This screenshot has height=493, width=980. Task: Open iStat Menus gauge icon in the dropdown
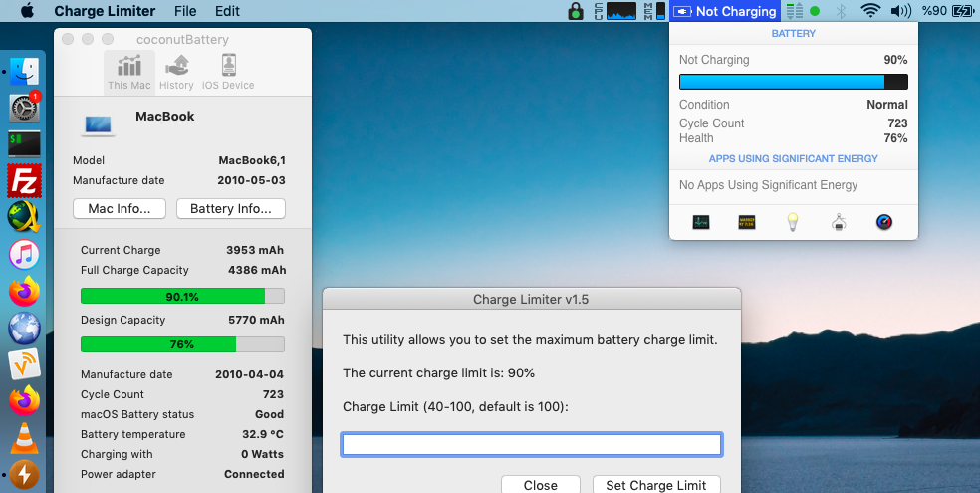(883, 222)
